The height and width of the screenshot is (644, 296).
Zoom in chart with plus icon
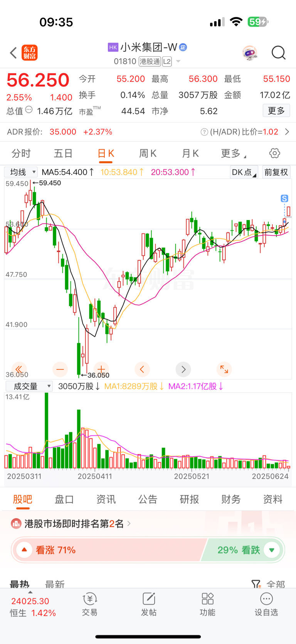101,369
